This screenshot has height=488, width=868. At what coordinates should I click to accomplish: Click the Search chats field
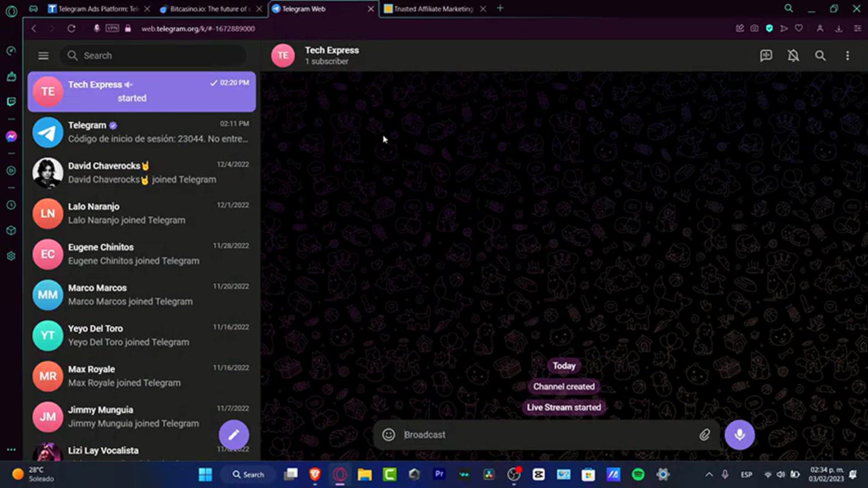coord(154,56)
